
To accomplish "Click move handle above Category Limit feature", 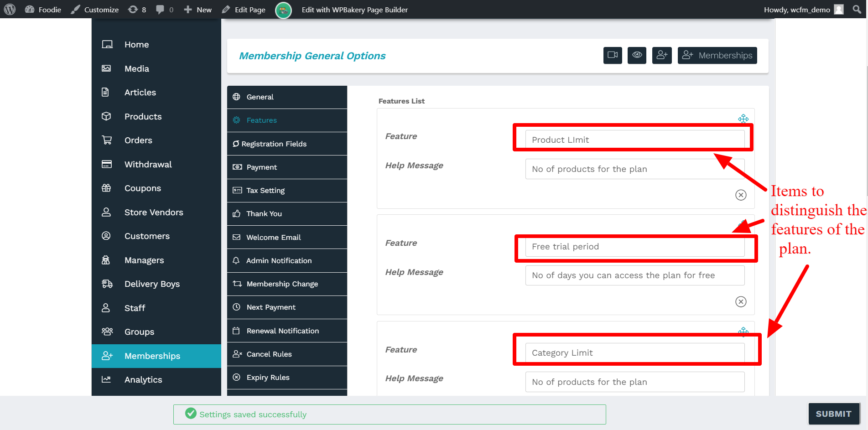I will coord(743,331).
